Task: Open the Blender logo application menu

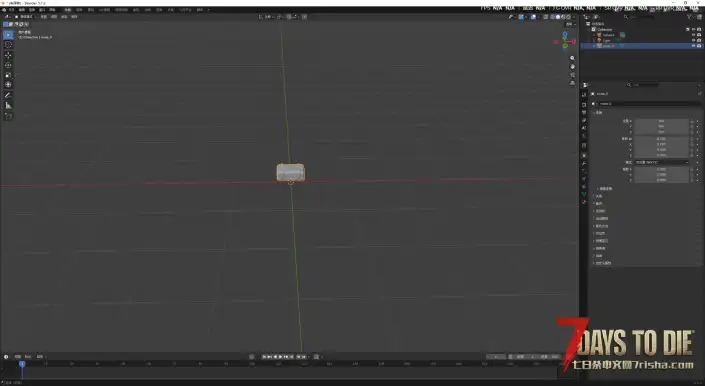Action: [x=4, y=9]
